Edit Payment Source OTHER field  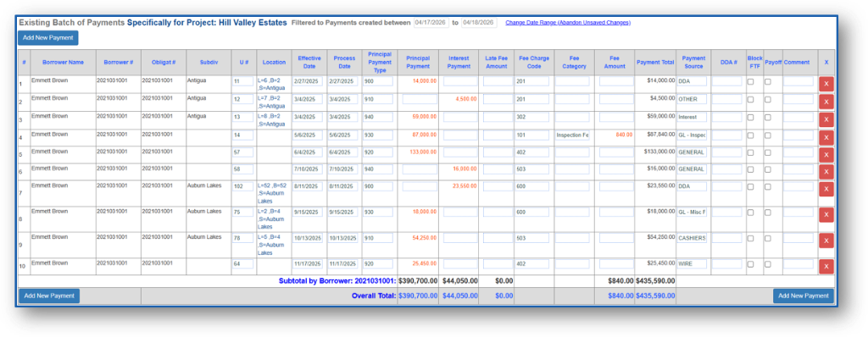692,100
